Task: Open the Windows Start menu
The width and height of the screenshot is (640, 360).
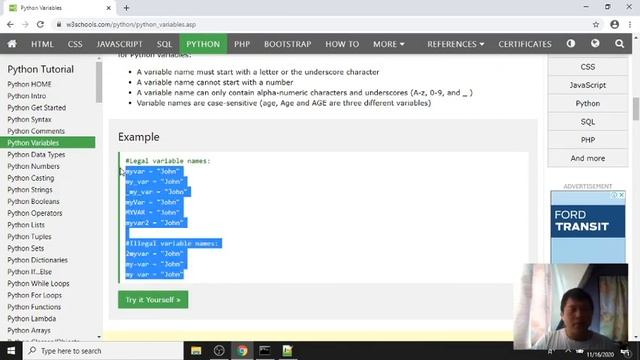Action: [11, 351]
